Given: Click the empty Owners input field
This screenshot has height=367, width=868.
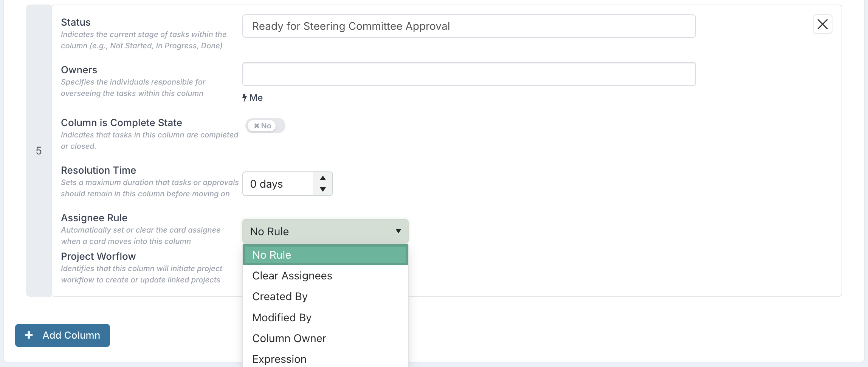Looking at the screenshot, I should 469,74.
